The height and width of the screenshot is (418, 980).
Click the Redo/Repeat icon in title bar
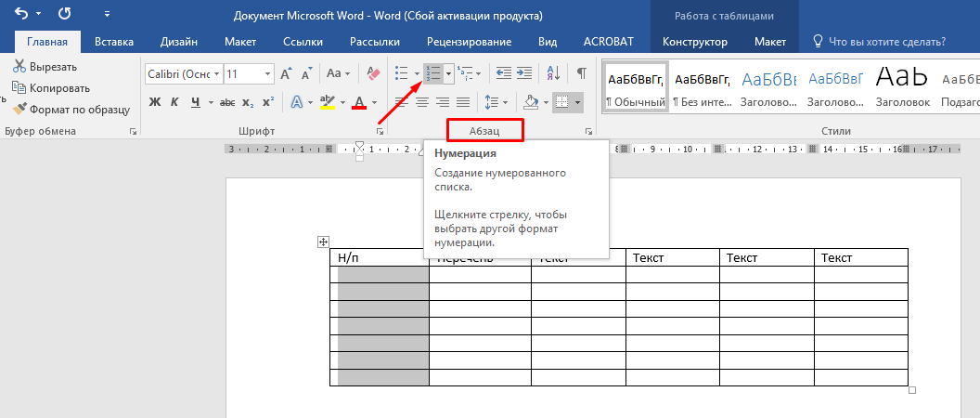pos(64,12)
